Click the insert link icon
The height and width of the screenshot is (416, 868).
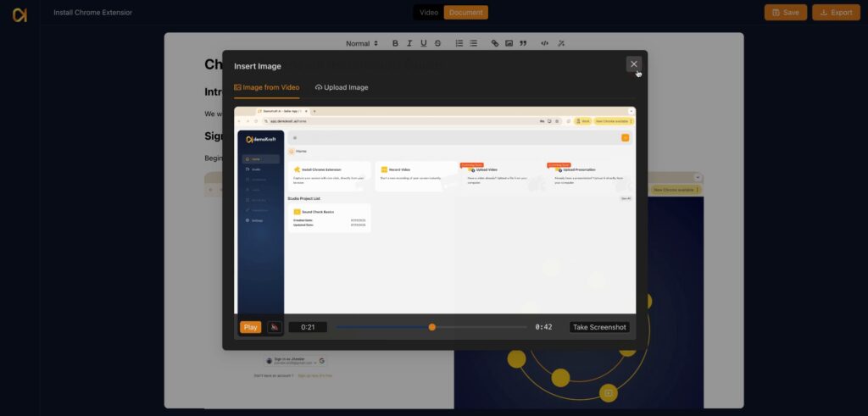pyautogui.click(x=495, y=43)
